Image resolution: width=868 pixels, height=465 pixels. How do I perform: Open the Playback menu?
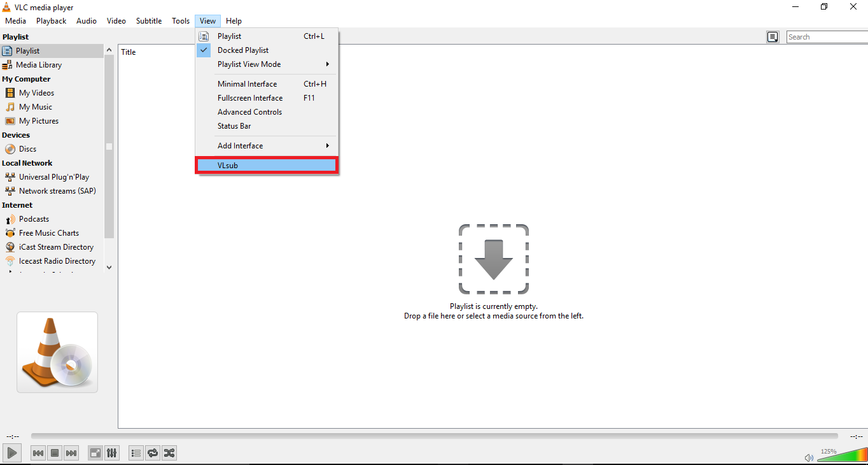[x=51, y=21]
